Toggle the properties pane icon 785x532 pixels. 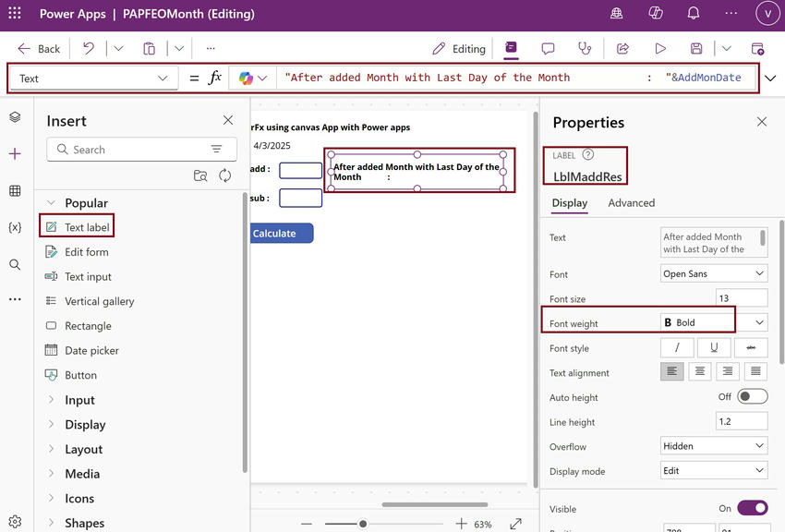click(x=511, y=47)
